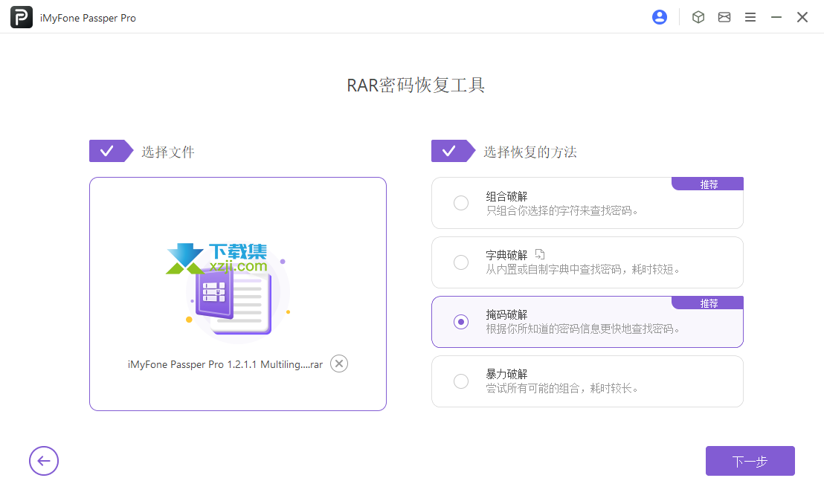Select the 组合破解 radio button
Image resolution: width=824 pixels, height=504 pixels.
point(461,203)
